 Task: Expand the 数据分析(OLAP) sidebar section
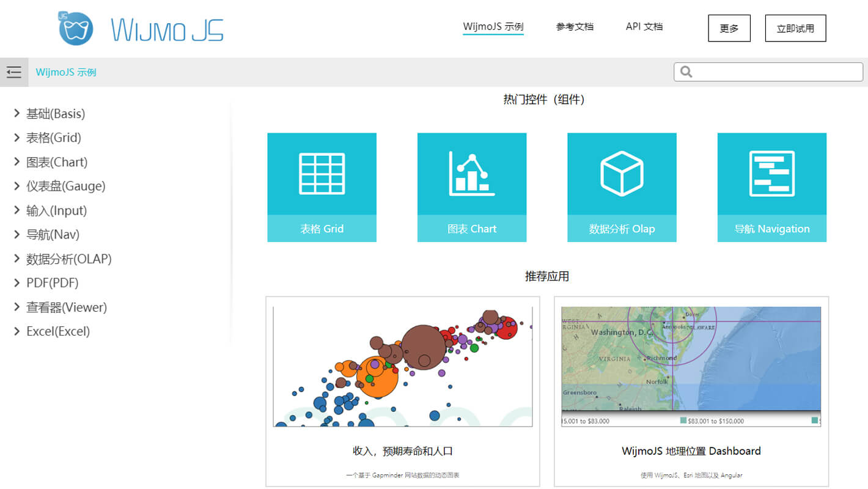coord(17,259)
